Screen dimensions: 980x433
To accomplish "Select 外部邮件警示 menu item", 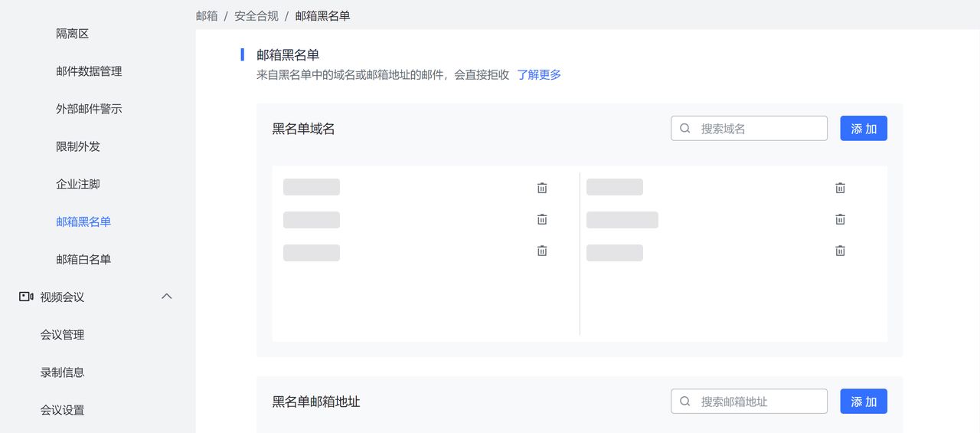I will pyautogui.click(x=89, y=109).
